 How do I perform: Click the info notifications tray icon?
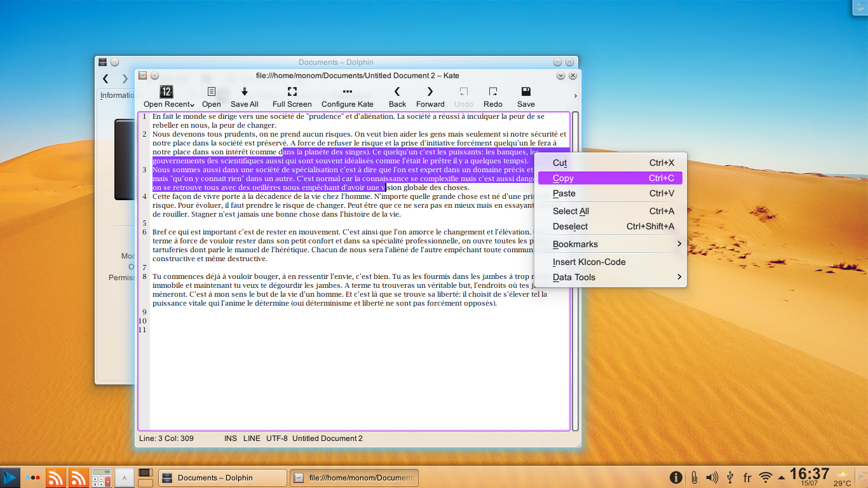pos(677,477)
